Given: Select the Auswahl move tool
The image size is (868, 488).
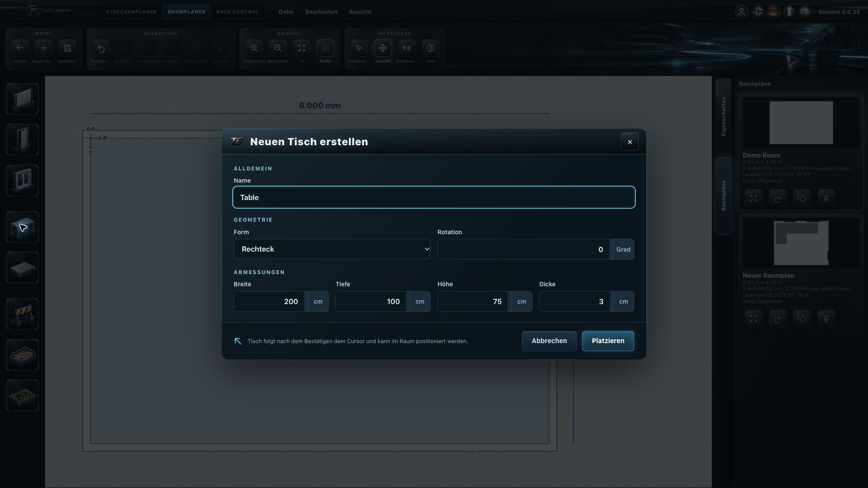Looking at the screenshot, I should click(x=382, y=48).
